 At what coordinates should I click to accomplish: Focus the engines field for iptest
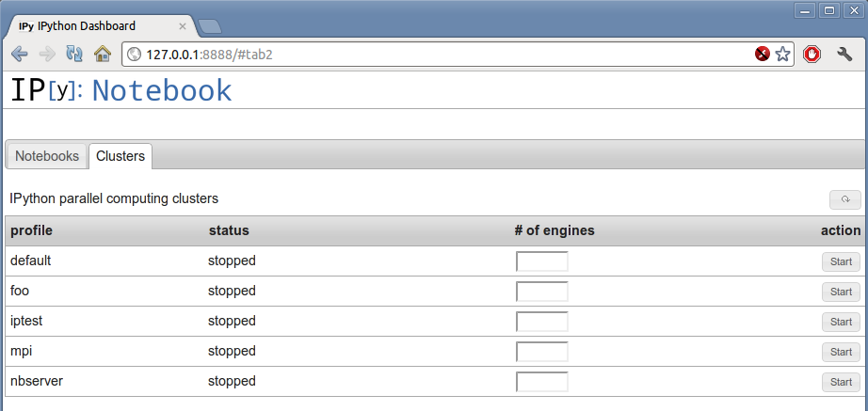[x=542, y=322]
